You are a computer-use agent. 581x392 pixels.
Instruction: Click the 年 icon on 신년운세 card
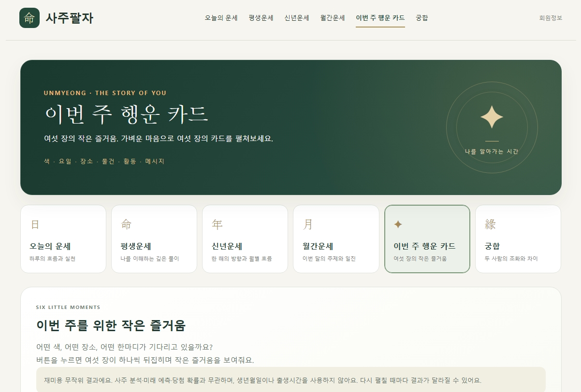click(x=217, y=224)
